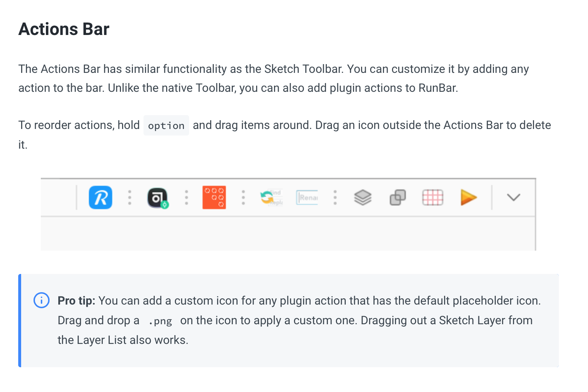Click the stacked layers icon

pos(362,197)
